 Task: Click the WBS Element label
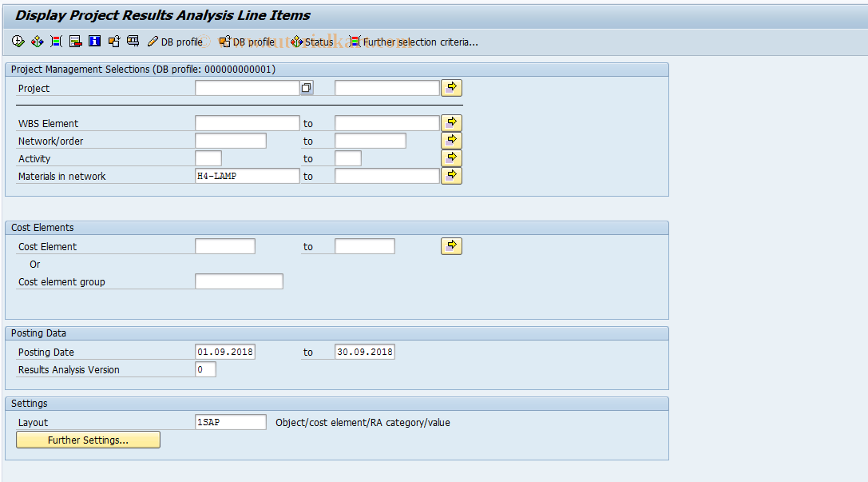(48, 124)
